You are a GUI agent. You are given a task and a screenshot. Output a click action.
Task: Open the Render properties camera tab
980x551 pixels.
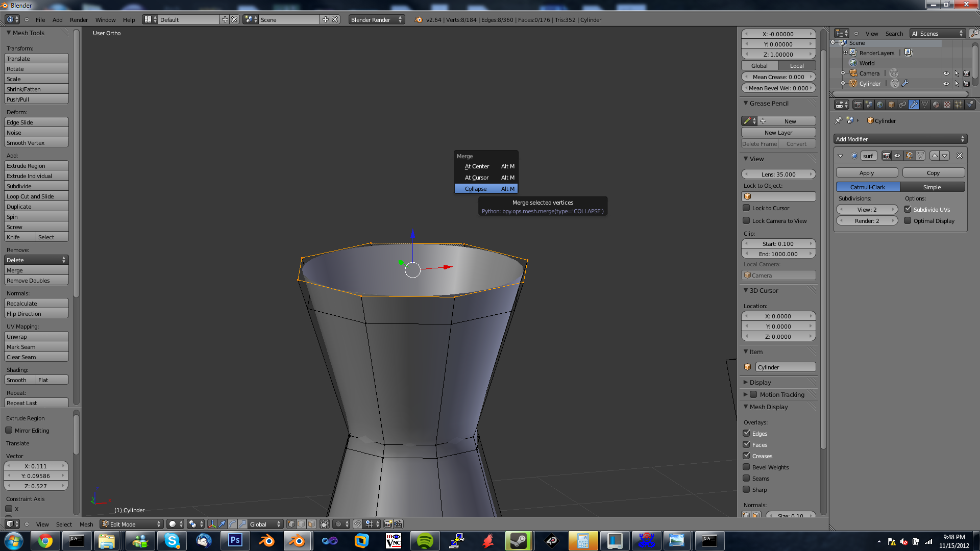(857, 105)
